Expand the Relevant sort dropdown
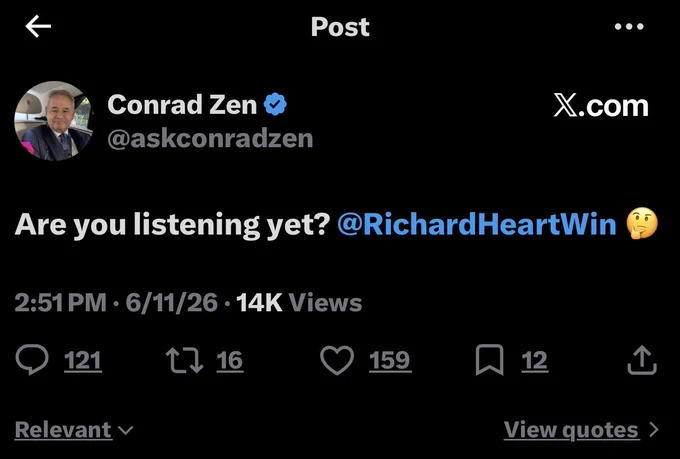The height and width of the screenshot is (459, 680). point(74,430)
